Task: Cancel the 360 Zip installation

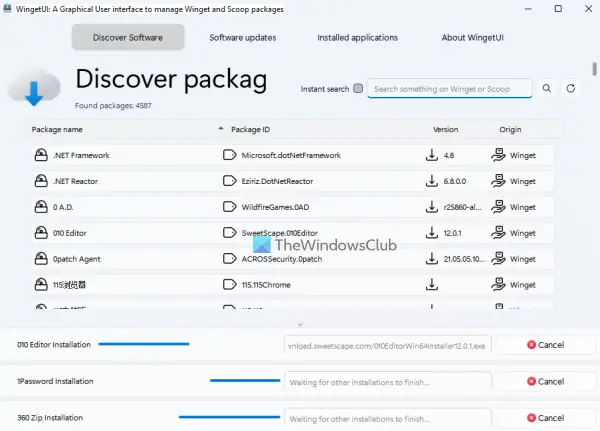Action: pyautogui.click(x=545, y=418)
